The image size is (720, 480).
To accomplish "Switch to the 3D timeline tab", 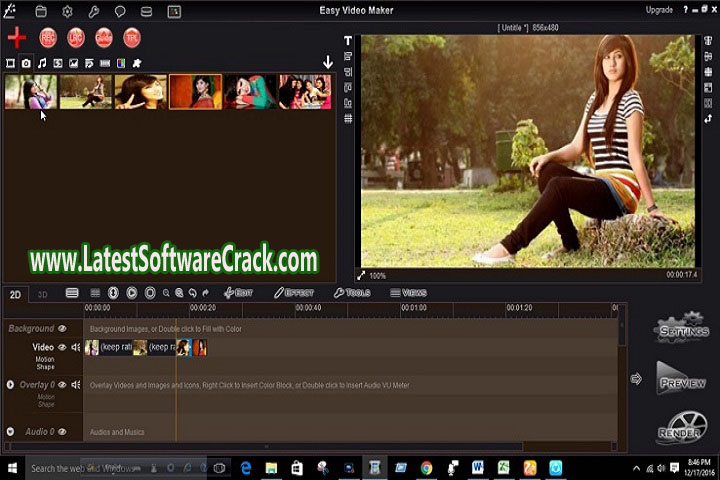I will point(43,294).
